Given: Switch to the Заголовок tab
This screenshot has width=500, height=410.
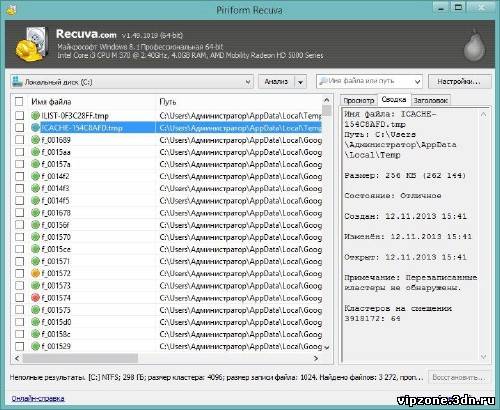Looking at the screenshot, I should point(430,100).
